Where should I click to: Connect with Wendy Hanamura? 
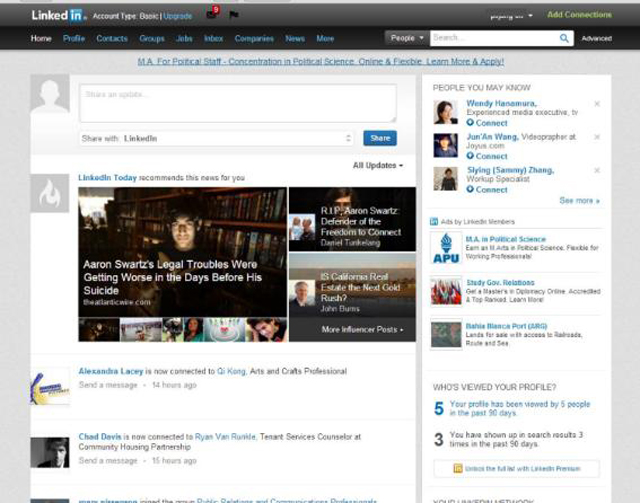pos(487,122)
